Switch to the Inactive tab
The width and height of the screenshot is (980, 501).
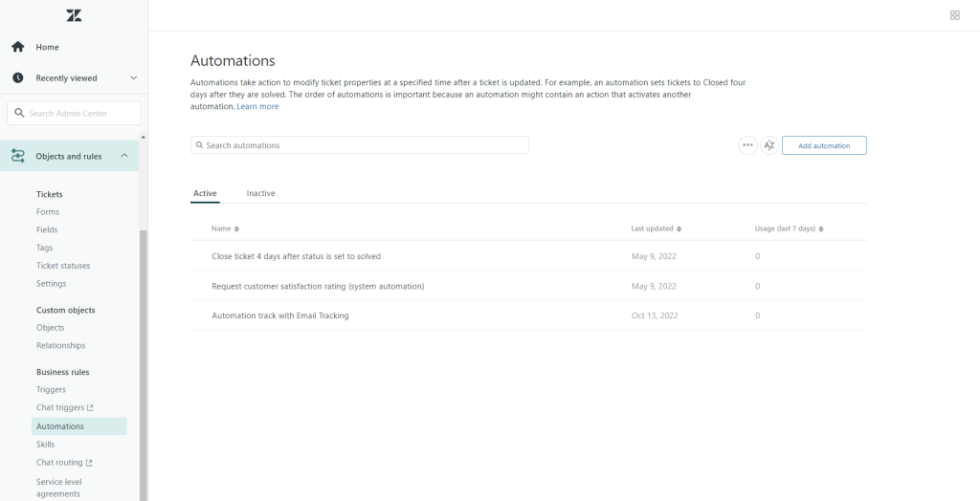pos(260,193)
